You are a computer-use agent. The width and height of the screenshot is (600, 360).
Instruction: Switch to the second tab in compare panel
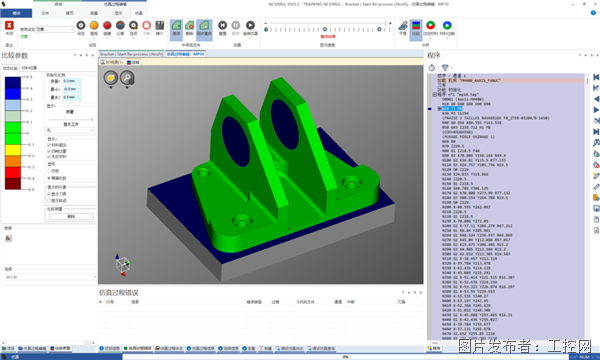tap(29, 68)
